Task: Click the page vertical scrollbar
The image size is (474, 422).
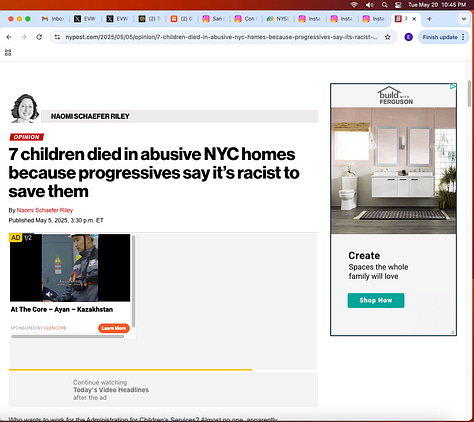Action: pos(469,93)
